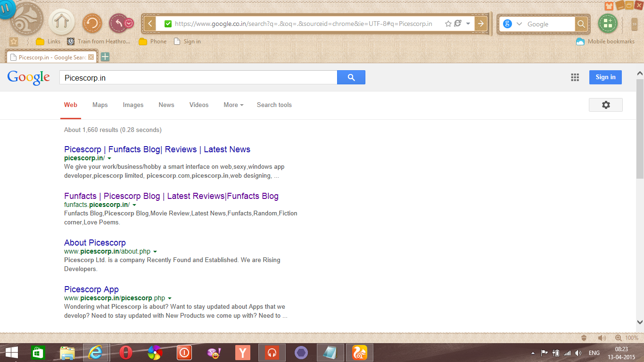This screenshot has height=362, width=644.
Task: Launch Opera browser from taskbar
Action: point(125,353)
